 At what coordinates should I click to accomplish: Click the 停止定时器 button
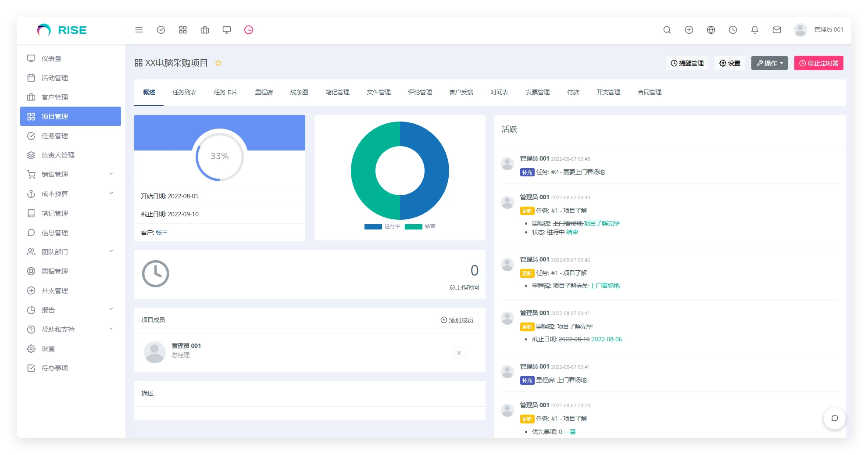(818, 63)
